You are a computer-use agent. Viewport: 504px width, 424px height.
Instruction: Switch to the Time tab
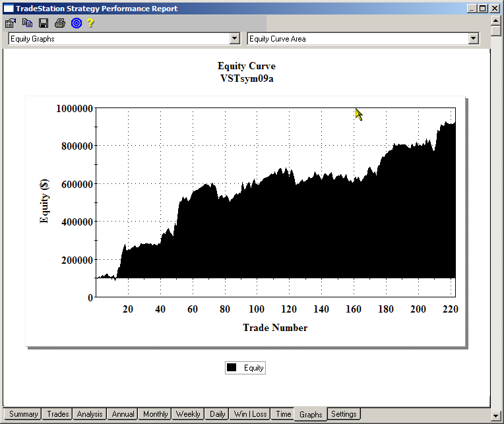click(x=283, y=414)
